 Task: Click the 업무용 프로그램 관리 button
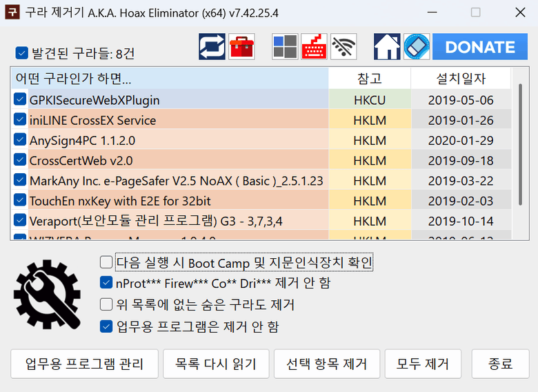(x=84, y=364)
